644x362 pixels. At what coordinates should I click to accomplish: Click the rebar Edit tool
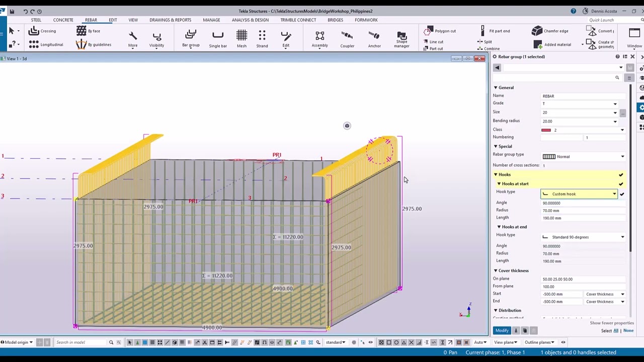[x=286, y=39]
